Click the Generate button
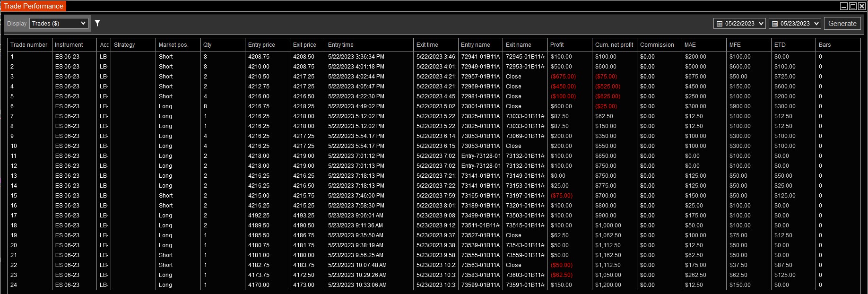 click(x=842, y=24)
